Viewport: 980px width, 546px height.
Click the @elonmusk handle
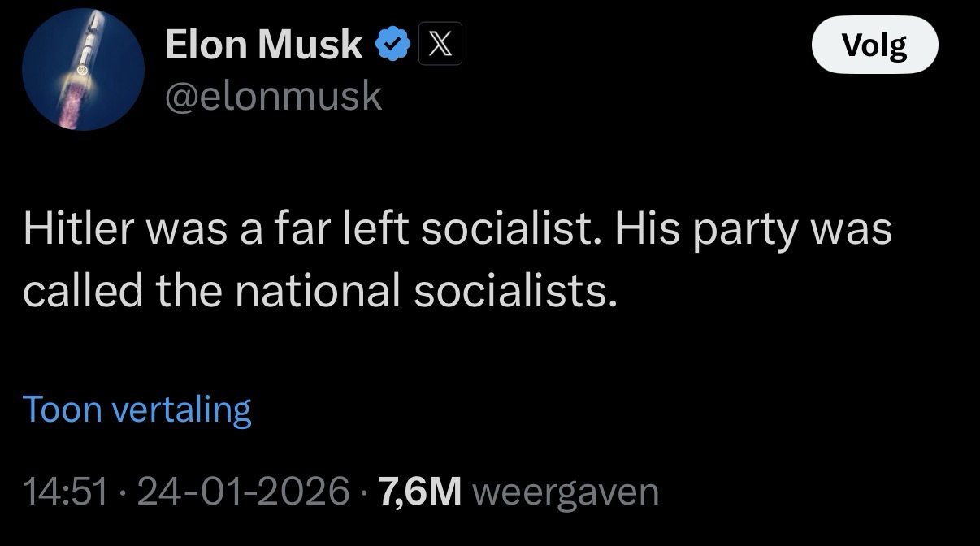click(x=273, y=96)
